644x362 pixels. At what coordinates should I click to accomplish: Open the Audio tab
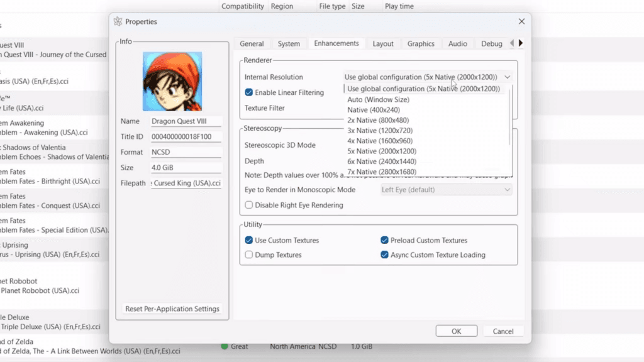click(458, 43)
